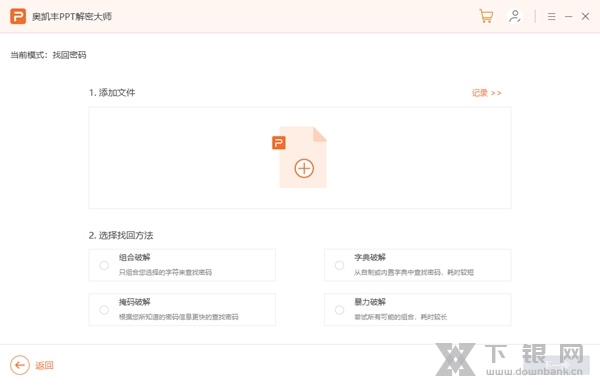Click the back arrow circle icon
Screen dimensions: 600x385
(x=20, y=365)
